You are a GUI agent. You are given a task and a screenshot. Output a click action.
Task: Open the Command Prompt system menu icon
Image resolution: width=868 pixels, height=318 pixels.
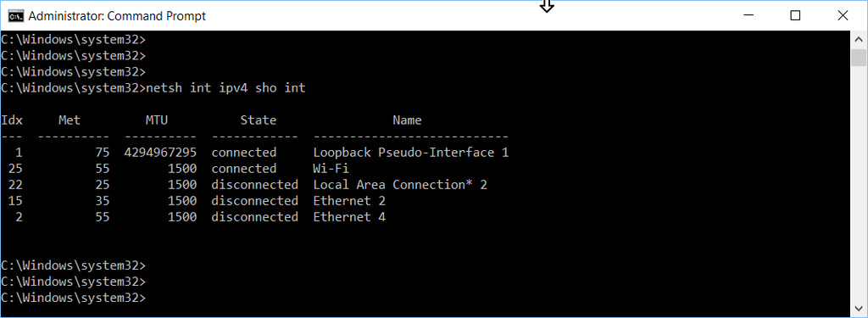pyautogui.click(x=15, y=16)
